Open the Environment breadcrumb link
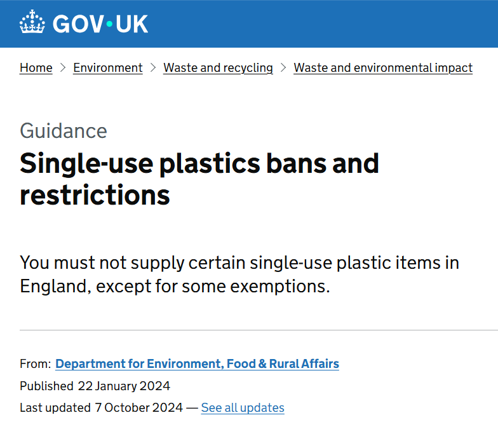Screen dimensions: 498x448 point(108,67)
